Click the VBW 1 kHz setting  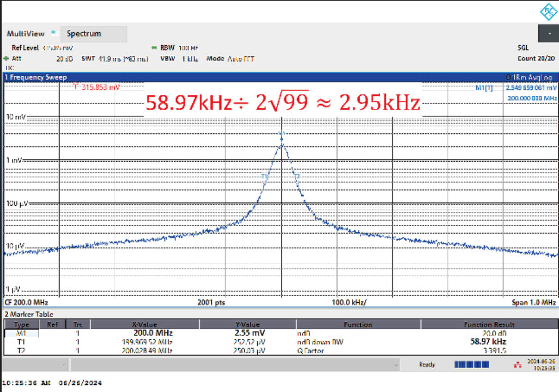click(179, 59)
